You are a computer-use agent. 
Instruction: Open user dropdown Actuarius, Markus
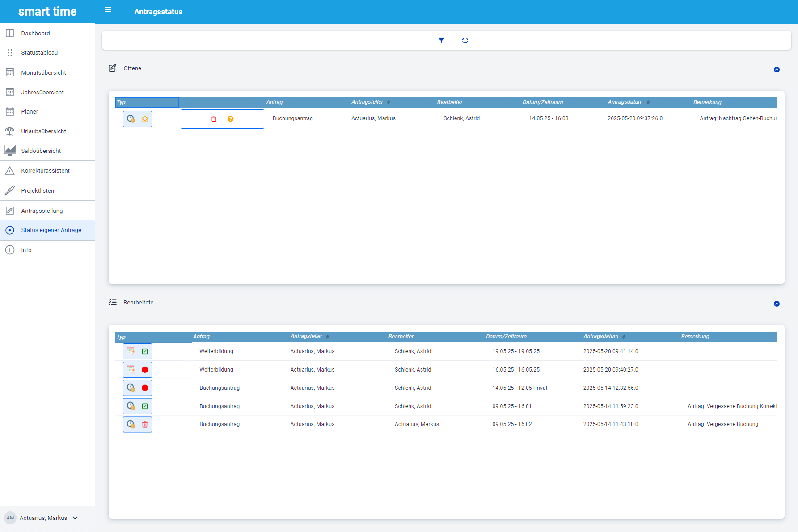click(43, 518)
